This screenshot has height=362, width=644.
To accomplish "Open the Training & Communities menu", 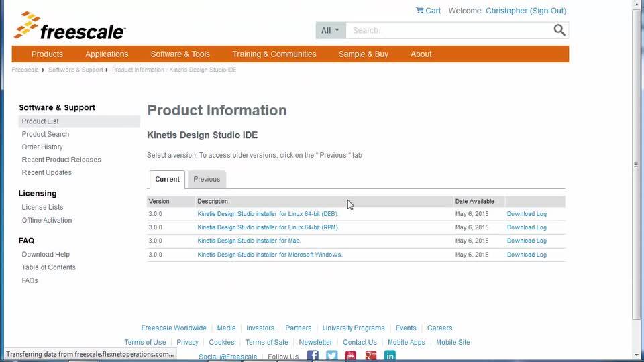I will click(274, 54).
